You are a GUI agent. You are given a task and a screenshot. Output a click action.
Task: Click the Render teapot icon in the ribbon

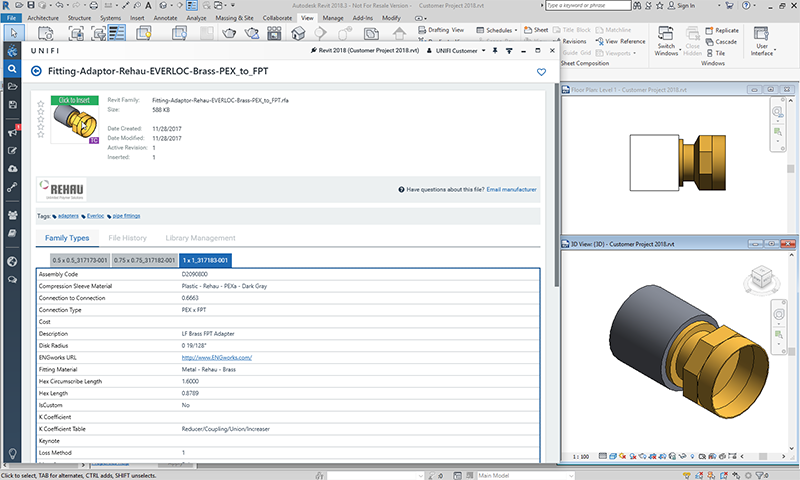tap(229, 34)
